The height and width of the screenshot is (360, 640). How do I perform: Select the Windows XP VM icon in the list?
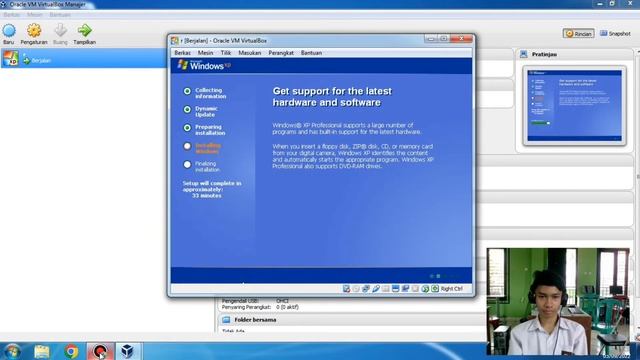click(11, 59)
